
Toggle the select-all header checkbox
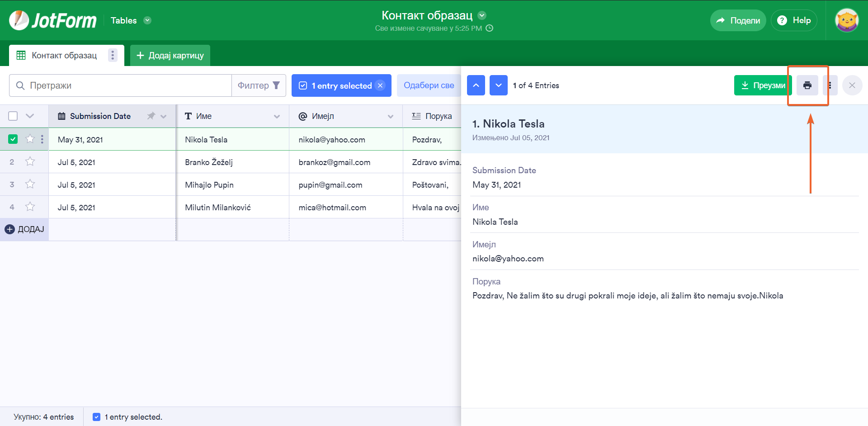coord(13,116)
